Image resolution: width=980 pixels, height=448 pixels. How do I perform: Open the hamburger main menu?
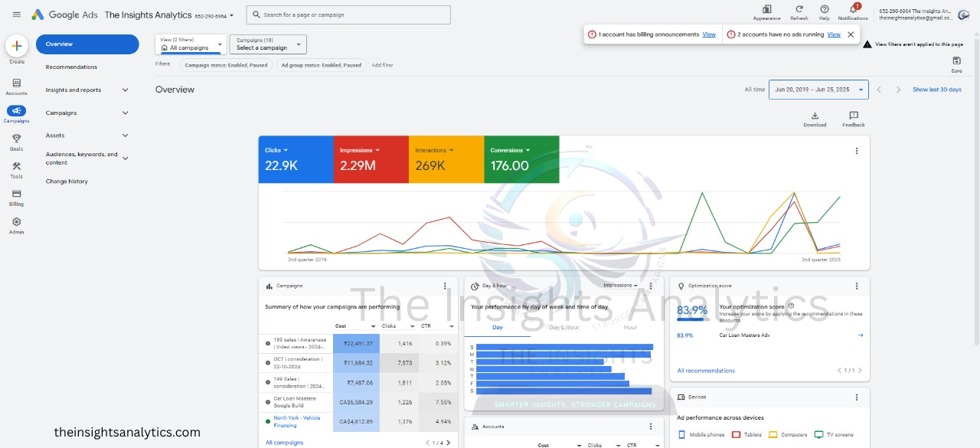[17, 15]
